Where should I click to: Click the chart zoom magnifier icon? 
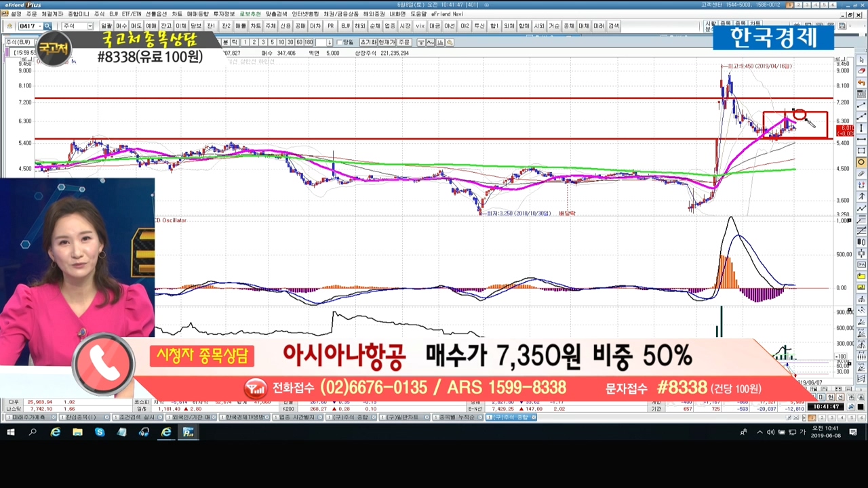[x=450, y=43]
